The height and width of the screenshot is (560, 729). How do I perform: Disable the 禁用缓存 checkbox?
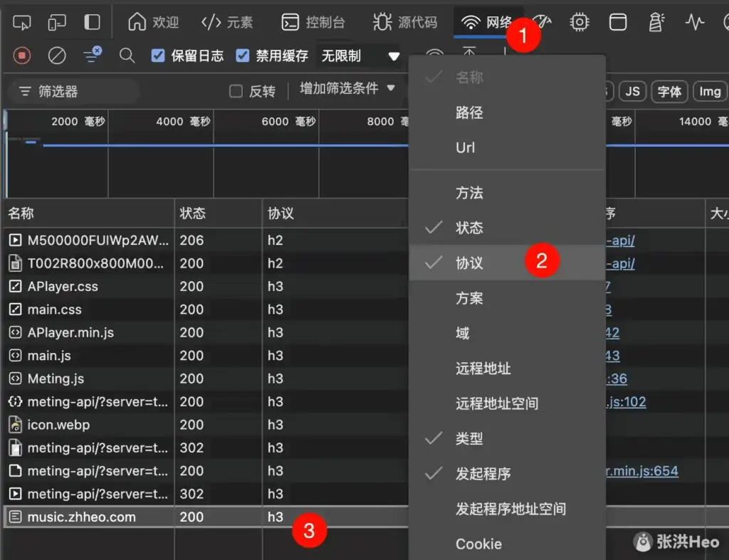[x=243, y=56]
